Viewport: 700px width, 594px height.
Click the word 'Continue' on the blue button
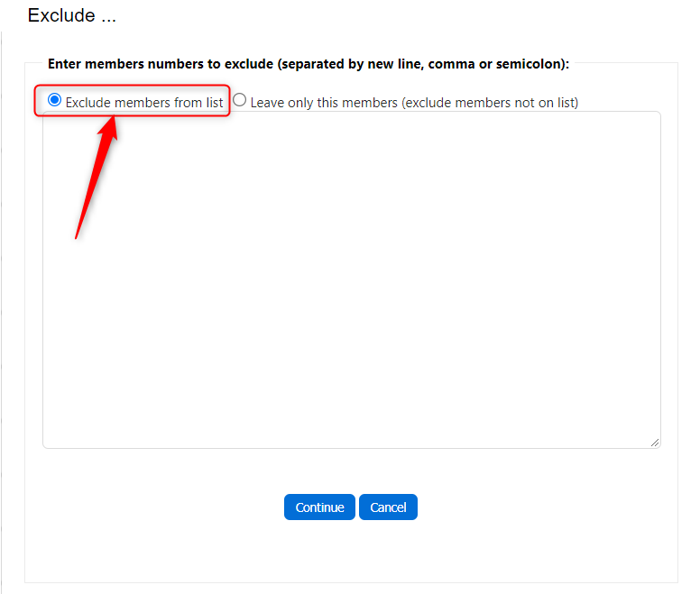[x=319, y=507]
